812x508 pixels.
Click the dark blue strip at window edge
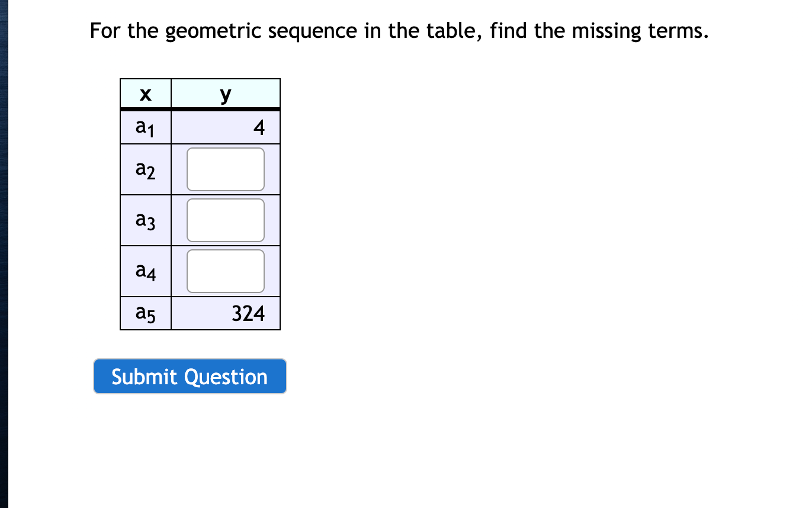point(4,254)
